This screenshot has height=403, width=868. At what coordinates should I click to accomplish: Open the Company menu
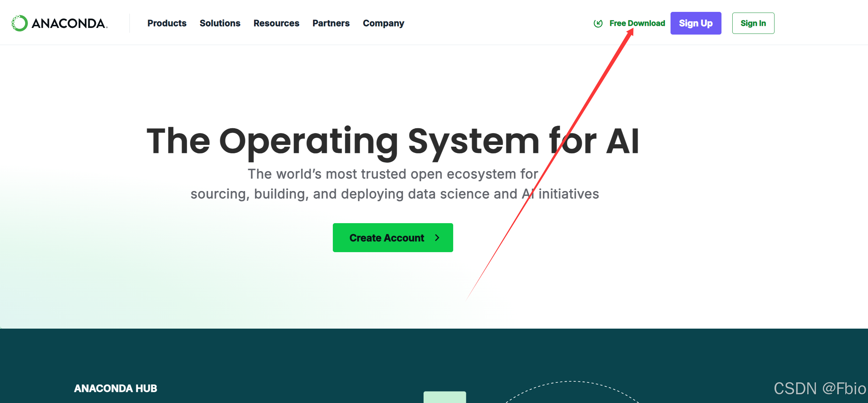(383, 23)
